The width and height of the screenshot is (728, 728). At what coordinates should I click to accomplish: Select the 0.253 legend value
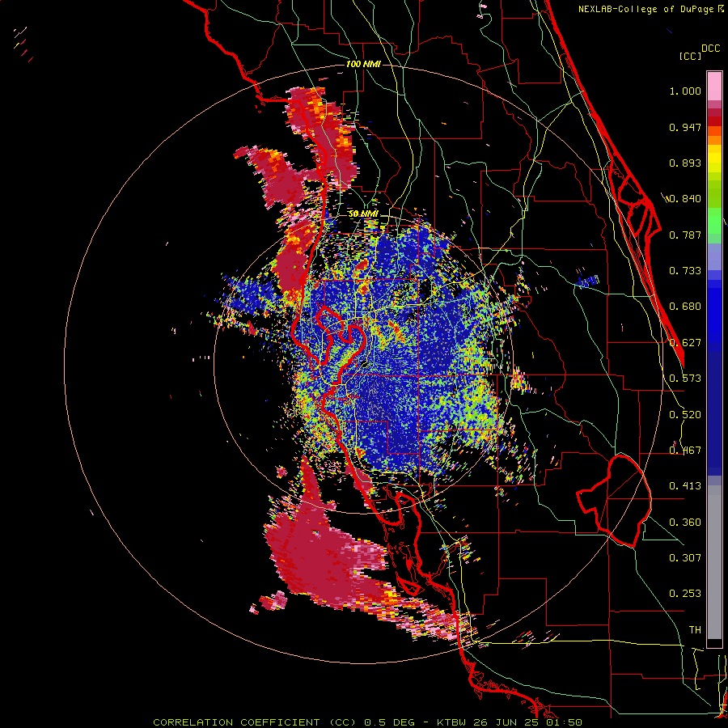(x=685, y=594)
